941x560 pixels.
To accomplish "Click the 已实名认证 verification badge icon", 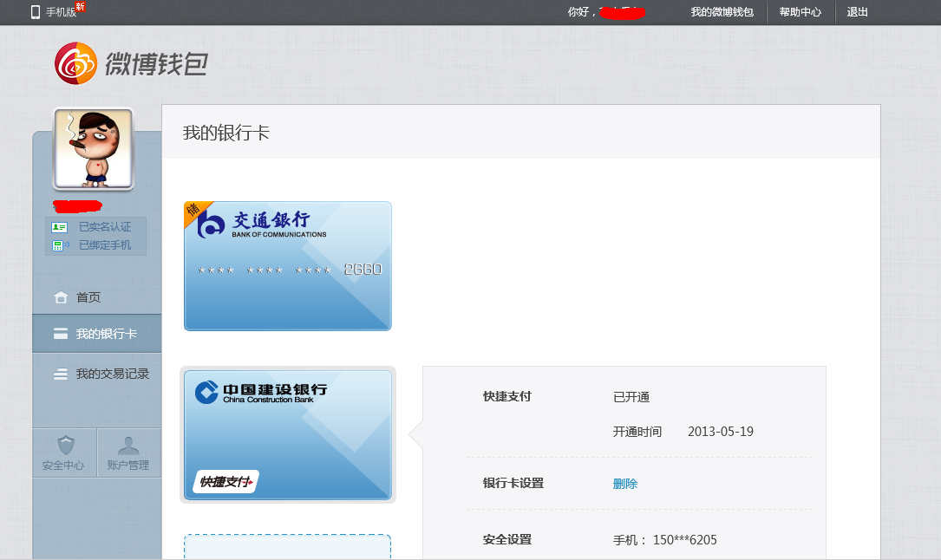I will pyautogui.click(x=60, y=227).
